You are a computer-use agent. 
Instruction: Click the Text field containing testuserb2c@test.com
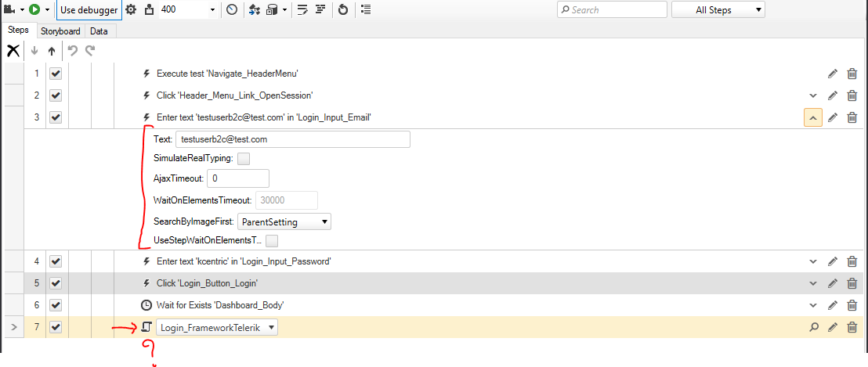click(292, 139)
